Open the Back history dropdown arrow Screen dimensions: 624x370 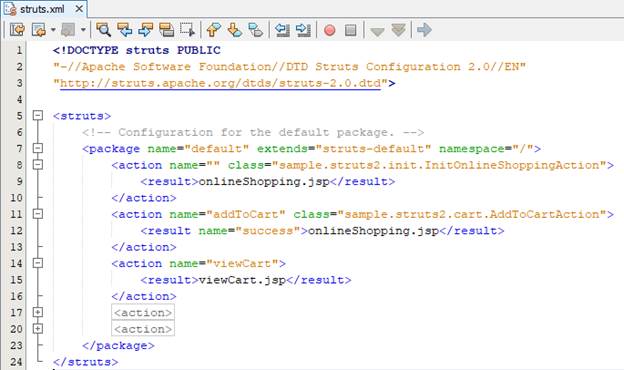53,30
